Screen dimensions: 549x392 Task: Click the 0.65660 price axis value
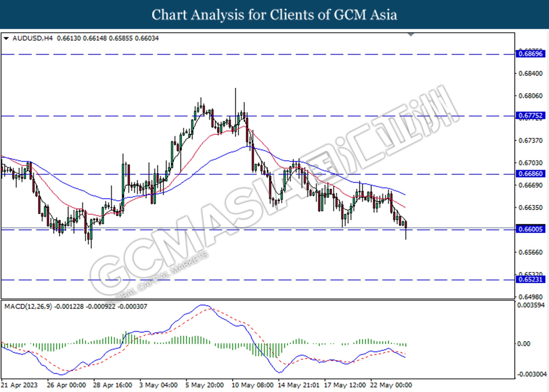coord(530,252)
